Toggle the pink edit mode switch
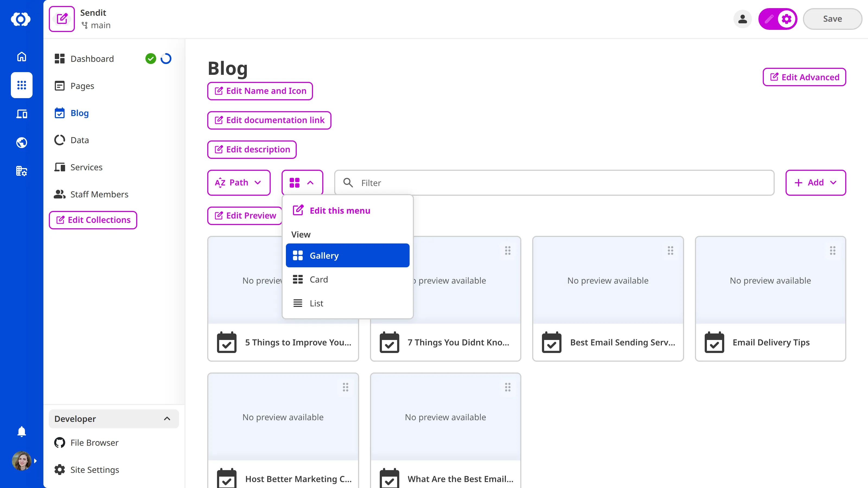The image size is (868, 488). pos(777,19)
